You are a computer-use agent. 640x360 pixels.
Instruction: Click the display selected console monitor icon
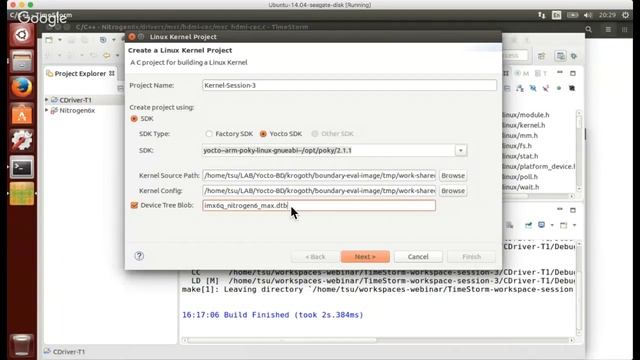(542, 225)
